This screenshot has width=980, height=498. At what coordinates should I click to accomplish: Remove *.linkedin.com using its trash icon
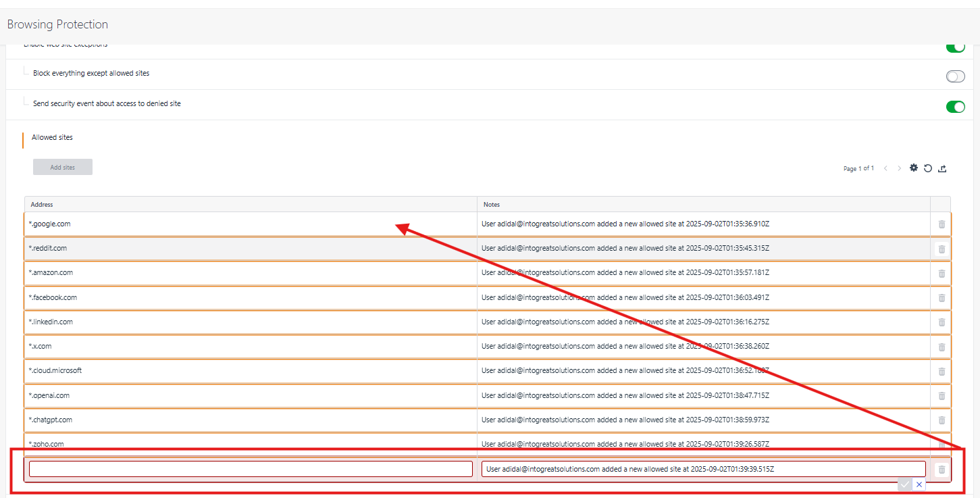[x=942, y=322]
